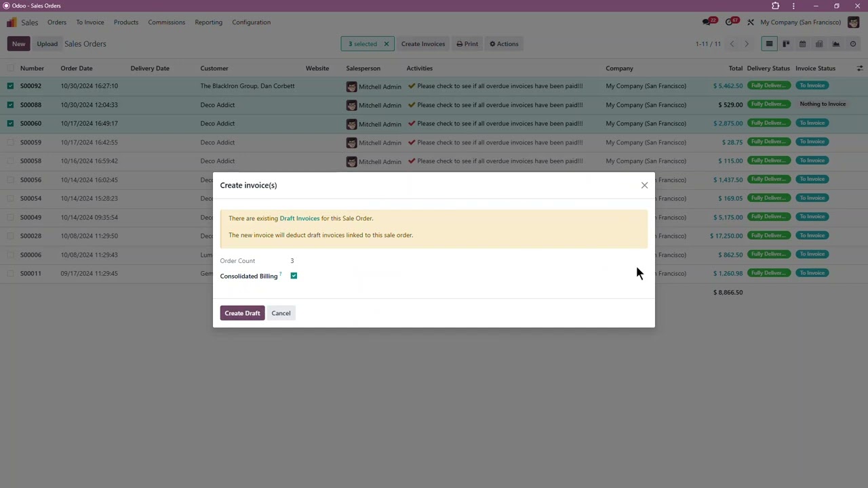Image resolution: width=868 pixels, height=488 pixels.
Task: Click the Consolidated Billing help question mark
Action: 281,274
